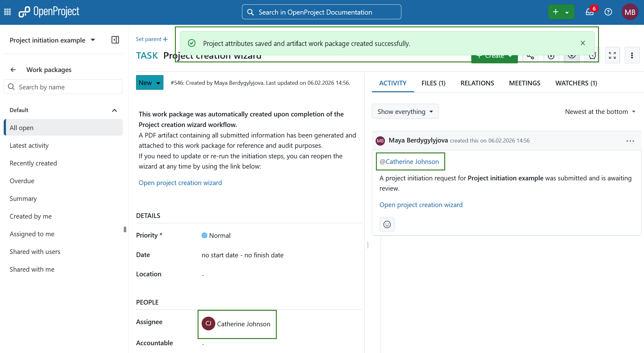Add a reaction with the smiley icon
644x353 pixels.
pyautogui.click(x=387, y=224)
